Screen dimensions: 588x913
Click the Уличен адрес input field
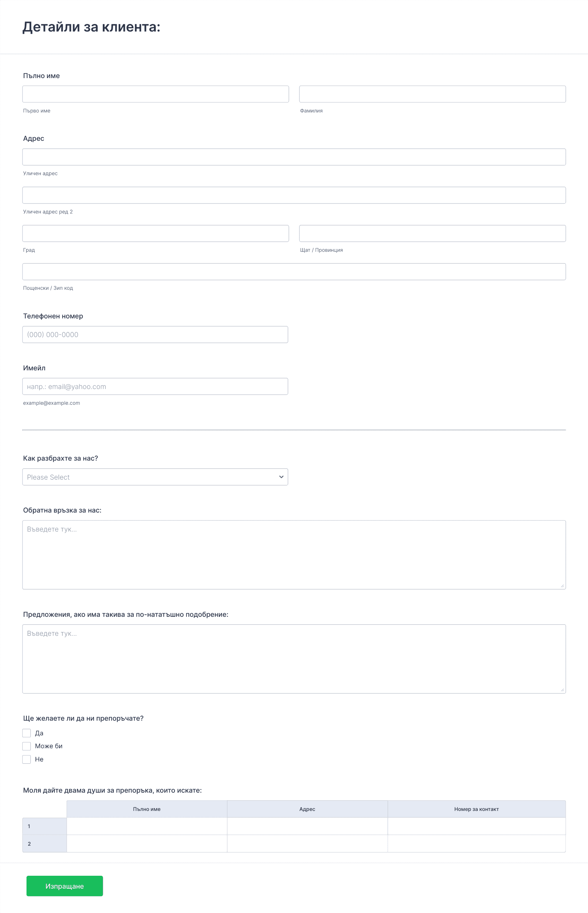(294, 157)
